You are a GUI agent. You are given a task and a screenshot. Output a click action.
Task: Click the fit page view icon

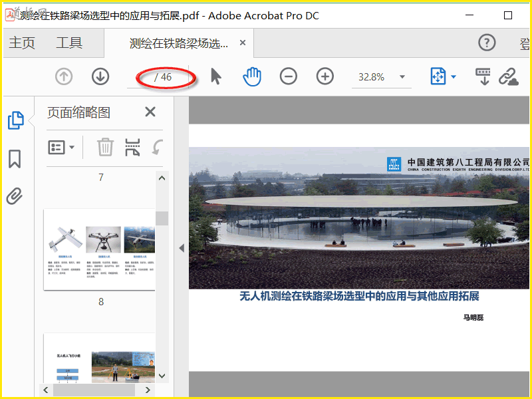(x=438, y=76)
